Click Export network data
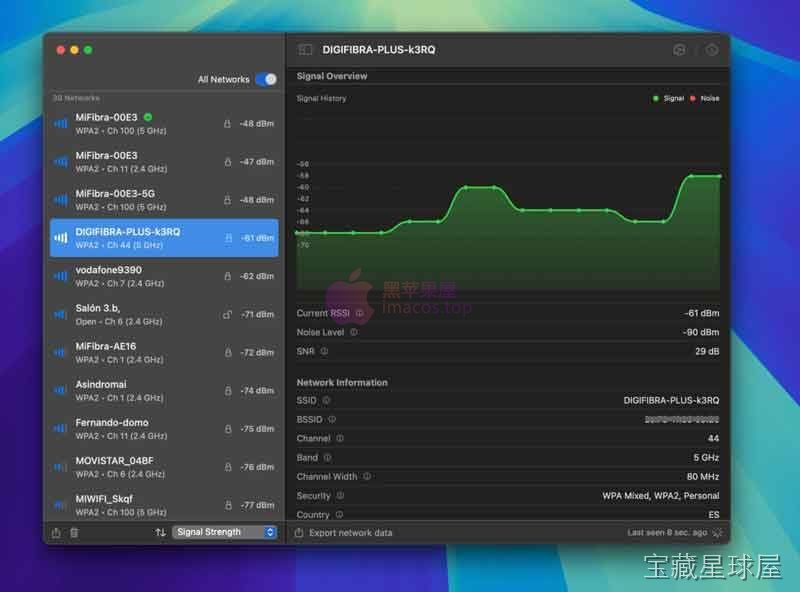Image resolution: width=800 pixels, height=592 pixels. pyautogui.click(x=351, y=532)
